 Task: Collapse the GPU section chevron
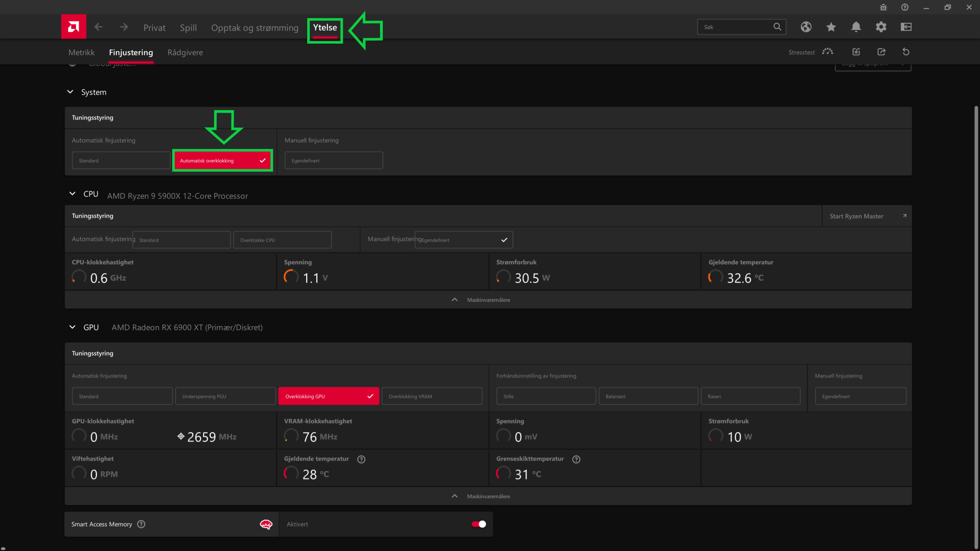point(72,327)
